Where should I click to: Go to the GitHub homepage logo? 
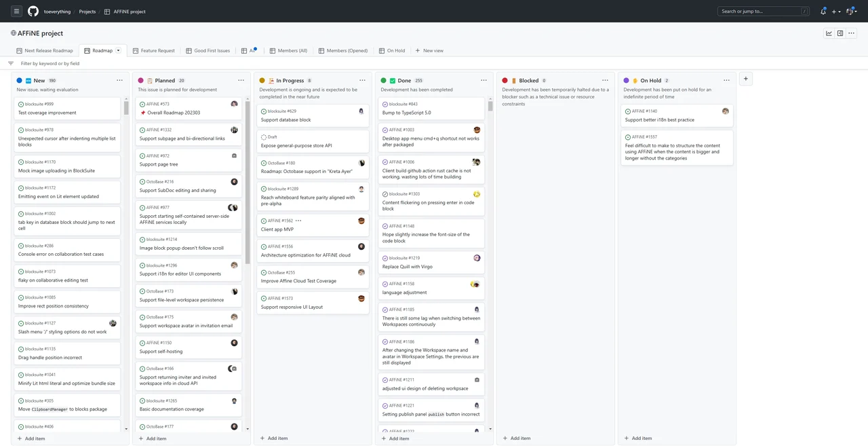pos(33,11)
